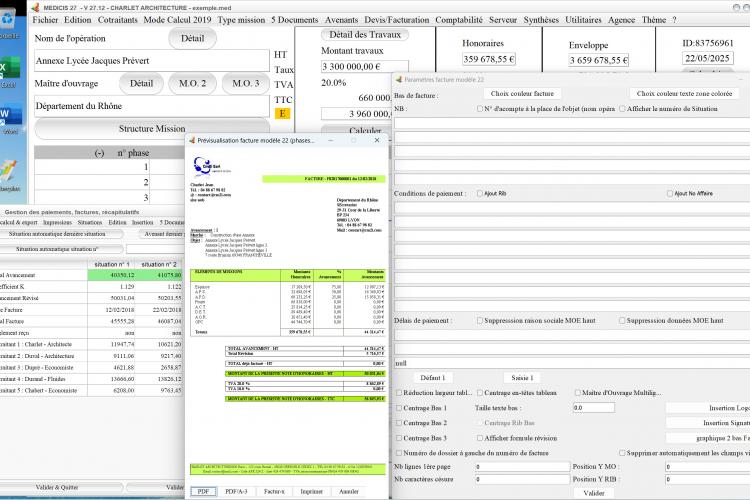Tick the Centrage Bas 3 checkbox
Screen dimensions: 750x500
click(399, 438)
